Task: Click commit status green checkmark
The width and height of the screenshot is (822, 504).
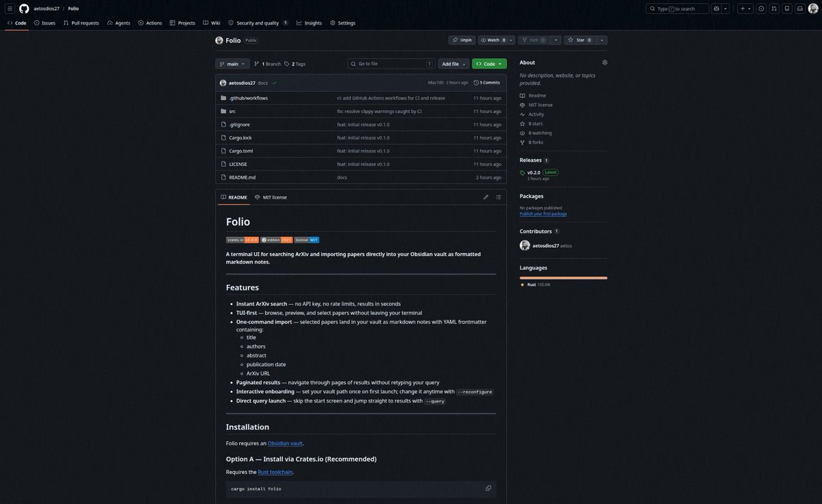Action: [275, 82]
